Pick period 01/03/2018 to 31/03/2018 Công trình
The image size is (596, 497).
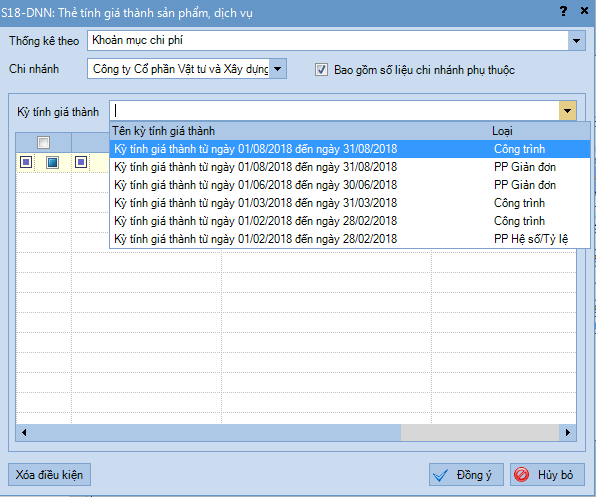tap(350, 203)
